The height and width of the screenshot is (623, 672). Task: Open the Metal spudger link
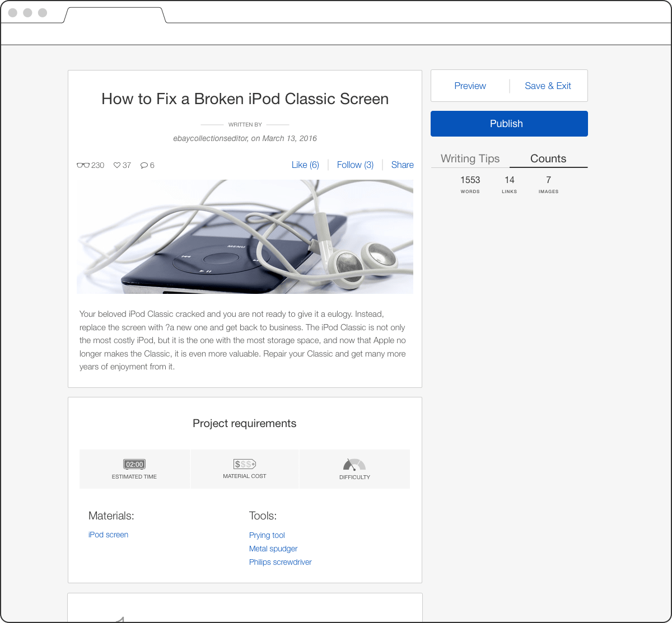273,549
